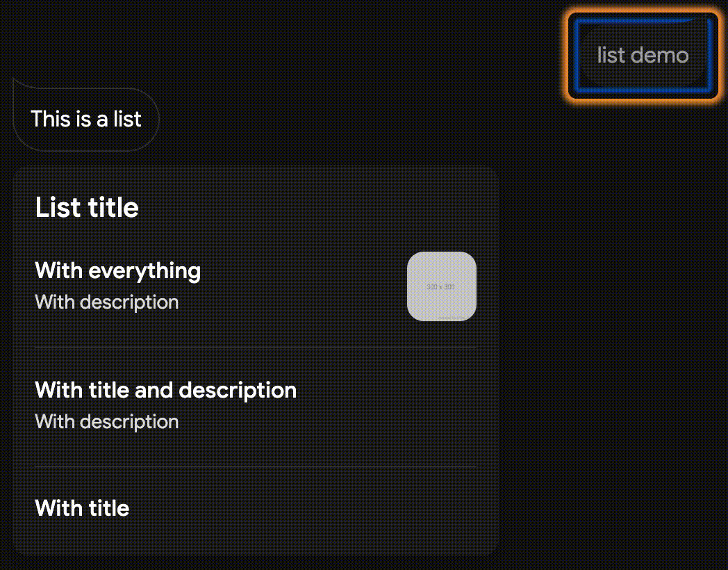The height and width of the screenshot is (570, 728).
Task: Click the curved tail of the chat bubble
Action: click(x=21, y=84)
